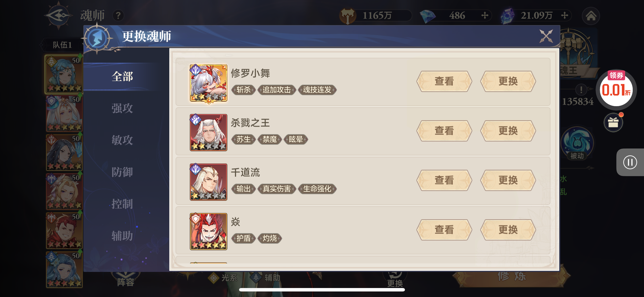The width and height of the screenshot is (644, 297).
Task: Select first team member portrait in sidebar
Action: click(64, 74)
